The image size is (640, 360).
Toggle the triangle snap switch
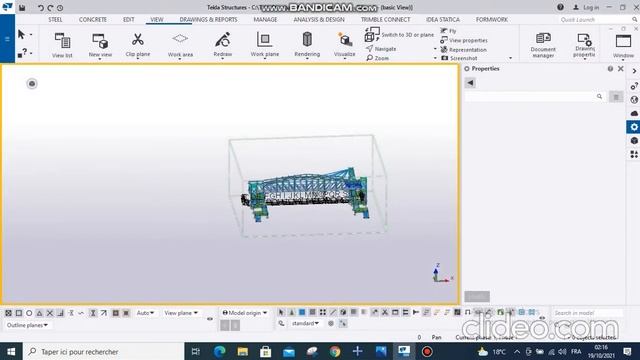39,313
